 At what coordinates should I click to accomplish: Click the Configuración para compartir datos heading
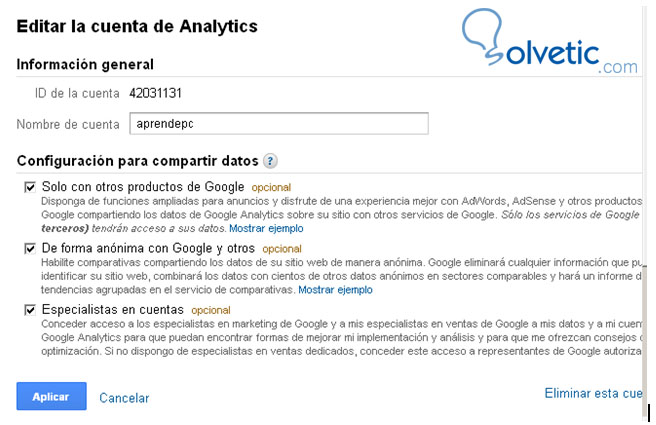point(138,161)
